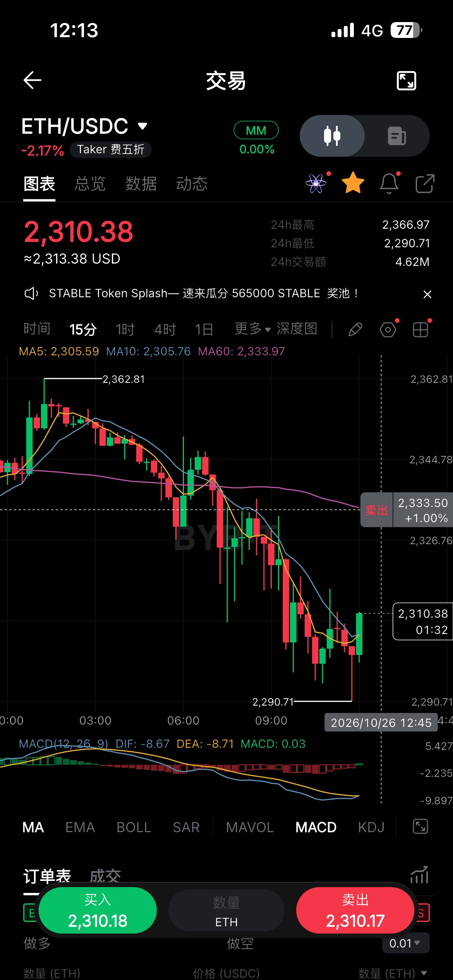Tap the 卖出 2,333.50 price line tag
Image resolution: width=453 pixels, height=980 pixels.
[407, 510]
